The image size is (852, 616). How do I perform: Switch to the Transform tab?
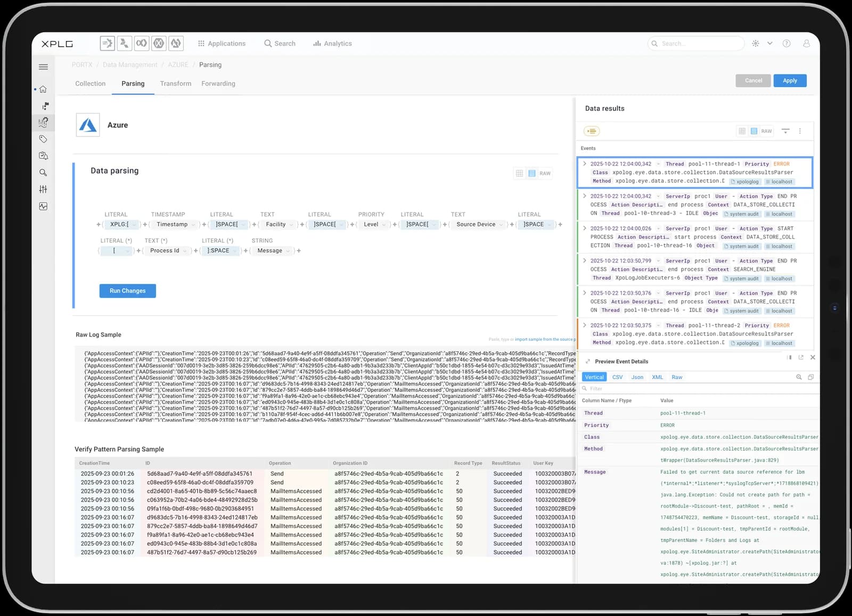[x=176, y=84]
